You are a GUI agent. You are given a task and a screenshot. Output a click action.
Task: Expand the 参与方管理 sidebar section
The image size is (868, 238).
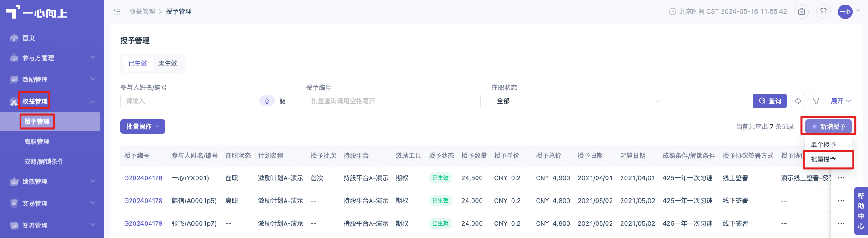tap(52, 58)
